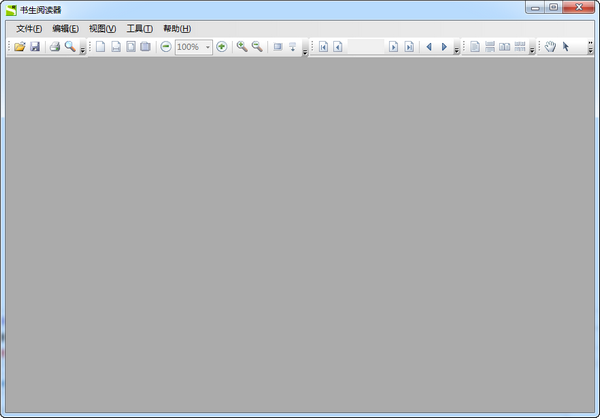Click the Save floppy disk icon
This screenshot has height=418, width=600.
[35, 47]
